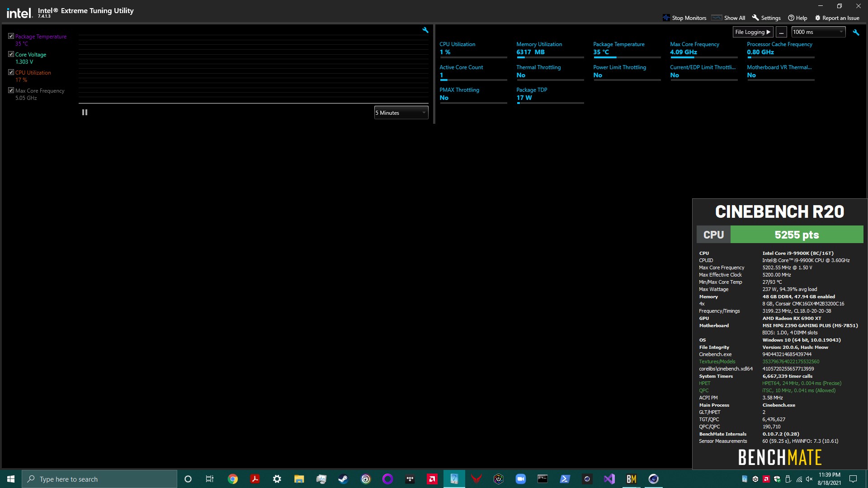
Task: Click Report an Issue
Action: click(x=837, y=18)
